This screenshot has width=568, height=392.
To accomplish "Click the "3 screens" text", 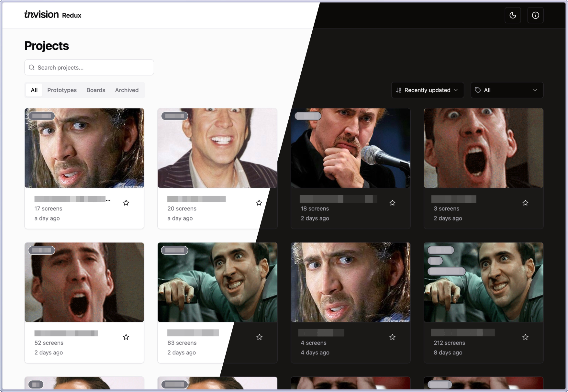I will (446, 208).
